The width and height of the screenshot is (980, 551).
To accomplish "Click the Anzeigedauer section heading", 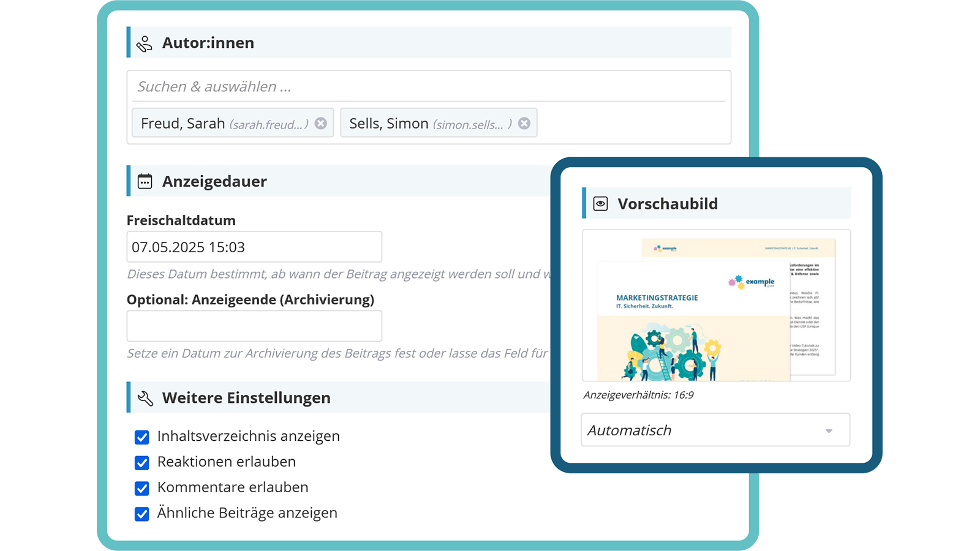I will [214, 181].
